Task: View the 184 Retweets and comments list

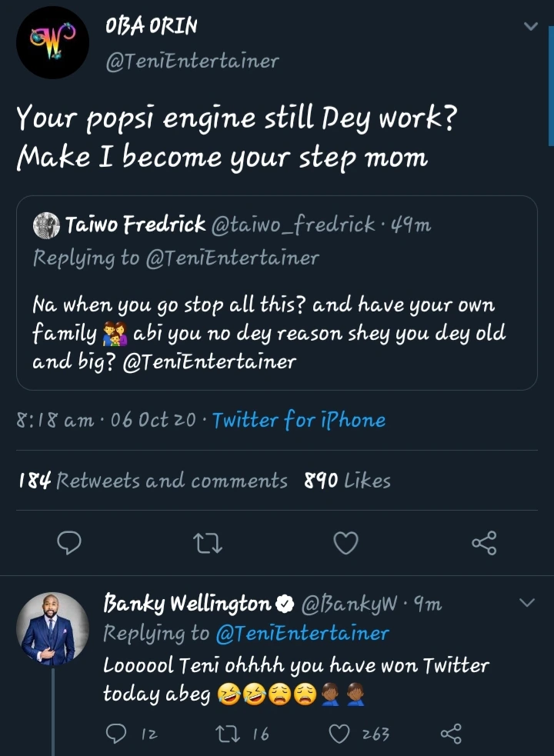Action: click(x=152, y=481)
